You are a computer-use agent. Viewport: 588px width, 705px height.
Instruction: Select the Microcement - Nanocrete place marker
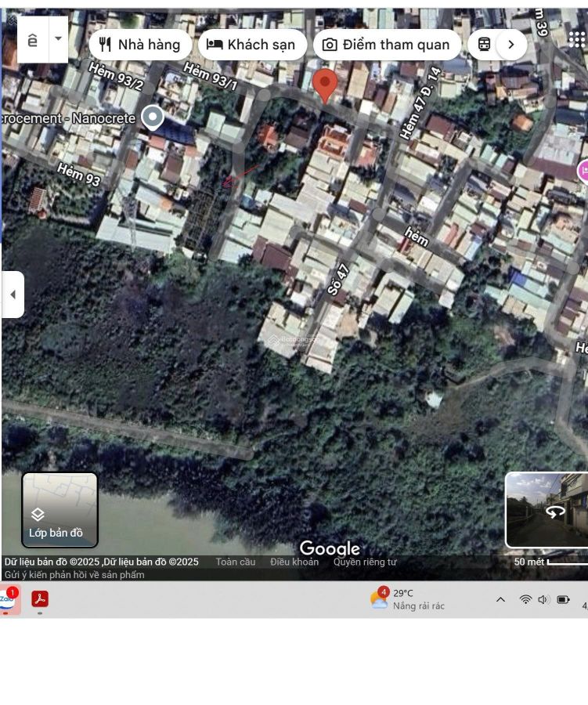coord(152,118)
